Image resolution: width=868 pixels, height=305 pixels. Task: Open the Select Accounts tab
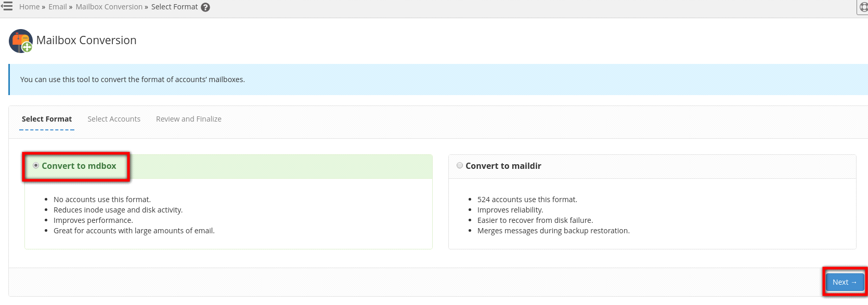point(114,119)
